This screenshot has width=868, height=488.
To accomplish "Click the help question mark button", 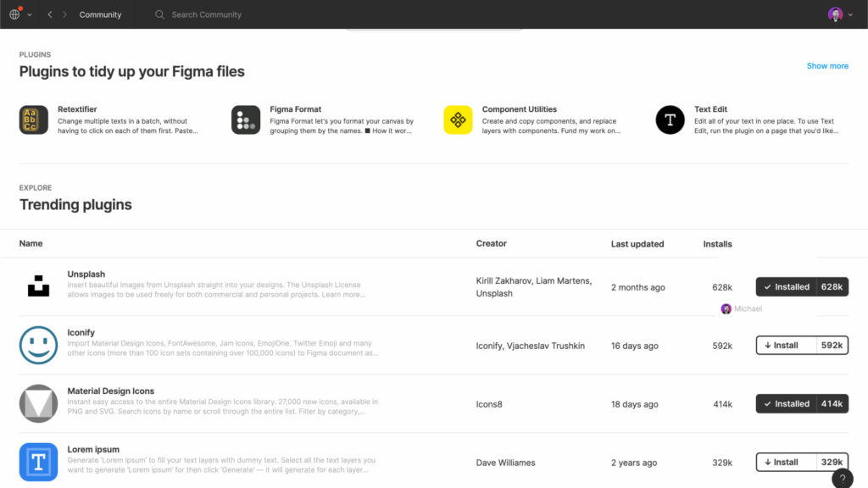I will pyautogui.click(x=842, y=479).
